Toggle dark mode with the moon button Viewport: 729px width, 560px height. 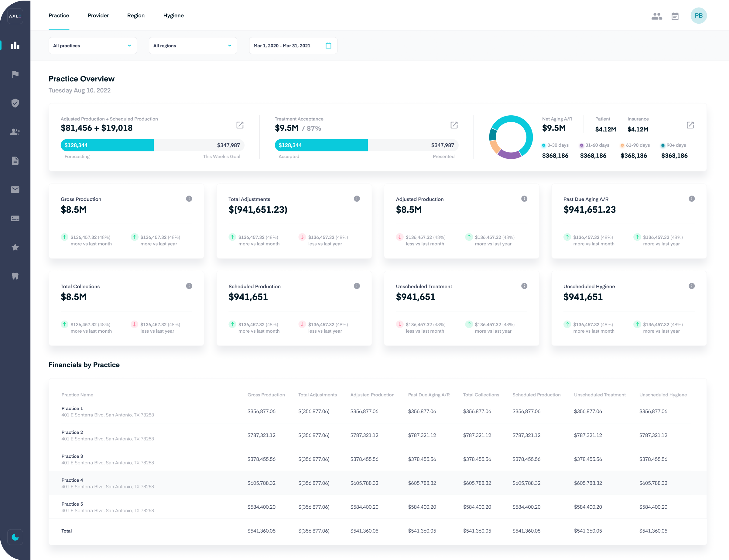[x=15, y=537]
